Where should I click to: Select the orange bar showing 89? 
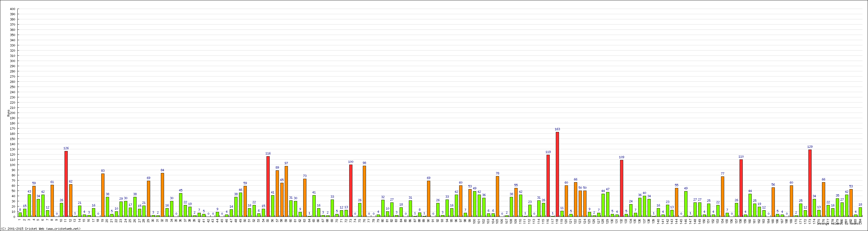pyautogui.click(x=277, y=194)
